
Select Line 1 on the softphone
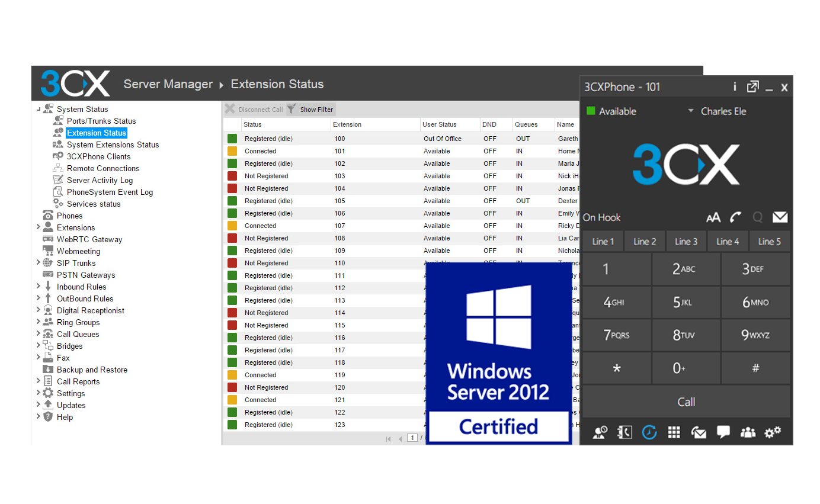pyautogui.click(x=603, y=241)
